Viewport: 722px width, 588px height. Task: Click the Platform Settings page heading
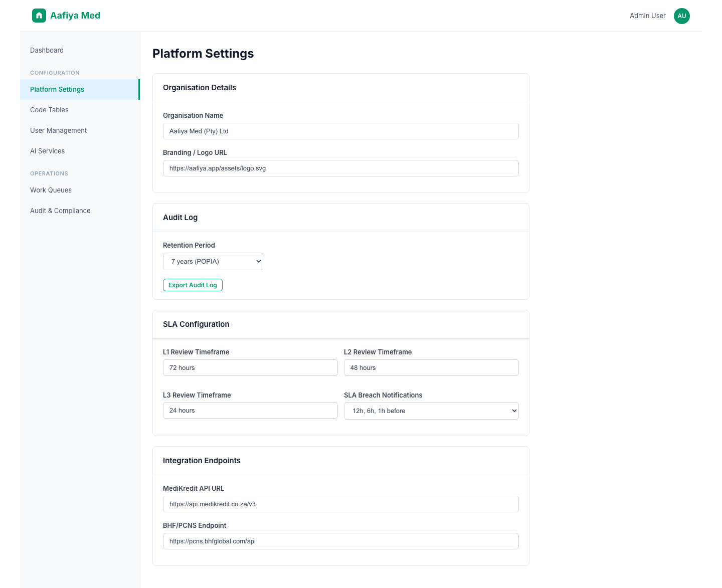pos(203,54)
